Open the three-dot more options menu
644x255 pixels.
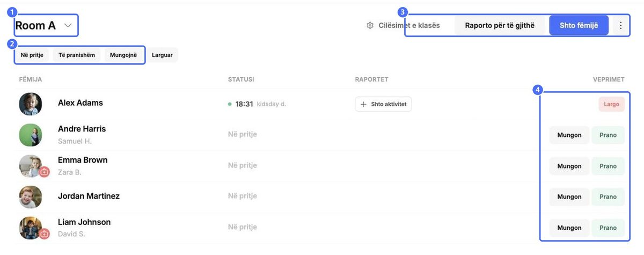point(621,25)
